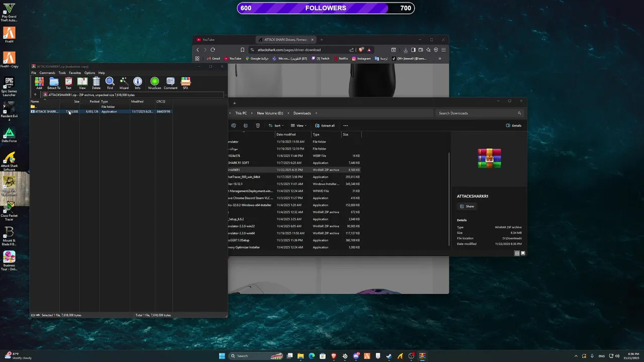Close the ATTACK SHARK Drivers browser tab
Screen dimensions: 644x362
pyautogui.click(x=312, y=40)
